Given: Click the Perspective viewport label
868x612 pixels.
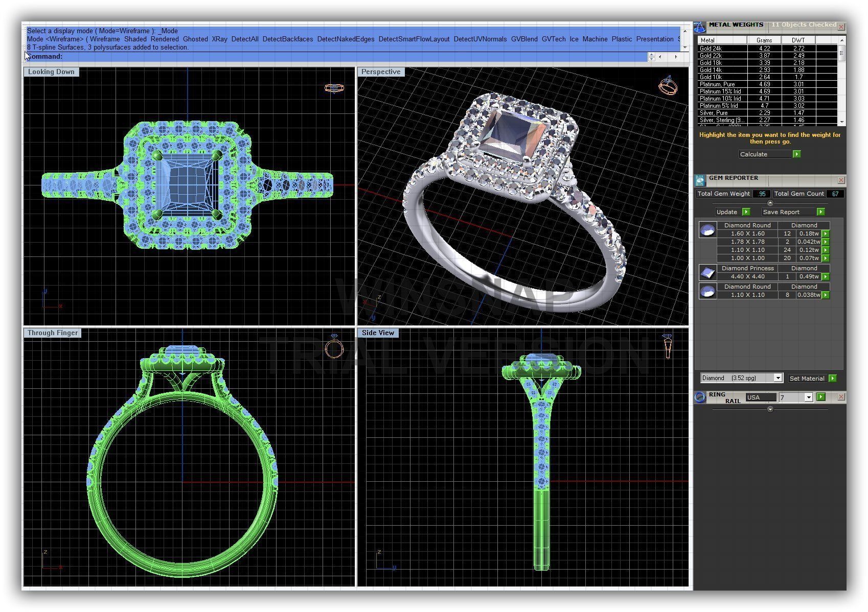Looking at the screenshot, I should [x=381, y=72].
